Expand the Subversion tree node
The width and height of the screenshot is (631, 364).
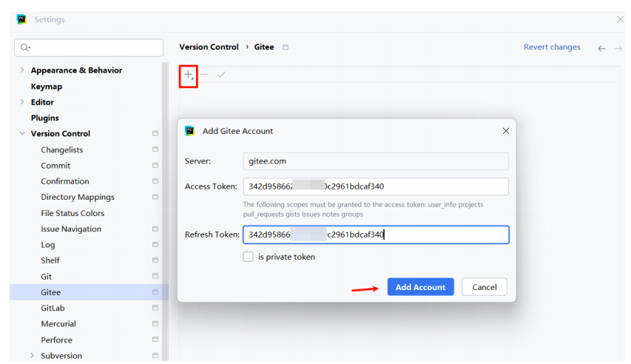33,356
